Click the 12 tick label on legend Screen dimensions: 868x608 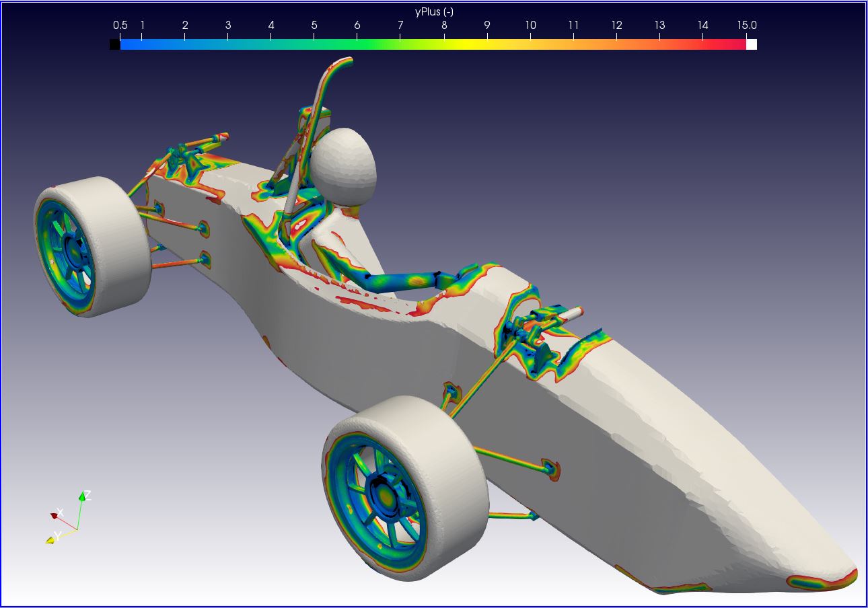pyautogui.click(x=616, y=26)
